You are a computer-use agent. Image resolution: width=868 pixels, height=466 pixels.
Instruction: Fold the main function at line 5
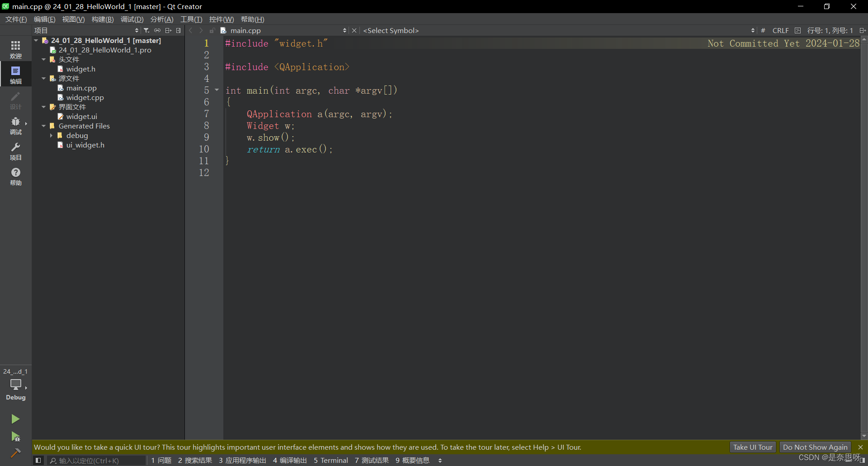click(x=217, y=90)
